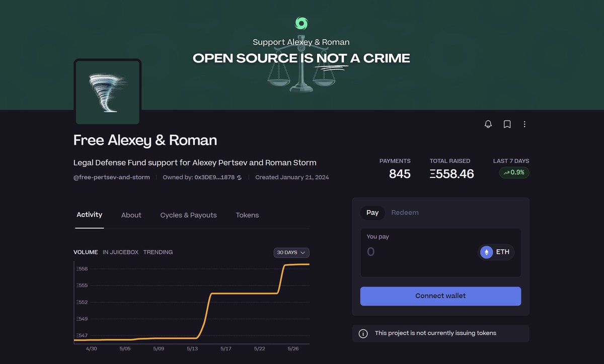The height and width of the screenshot is (364, 604).
Task: Select the VOLUME chart view
Action: 86,252
